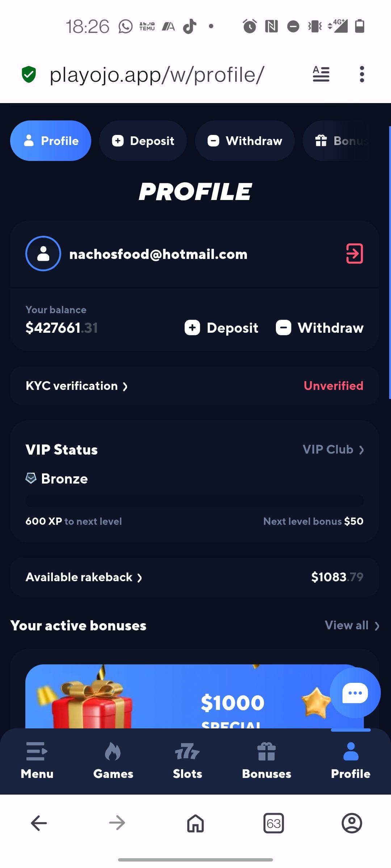Open the browser three-dot menu
Viewport: 391px width, 868px height.
coord(362,75)
